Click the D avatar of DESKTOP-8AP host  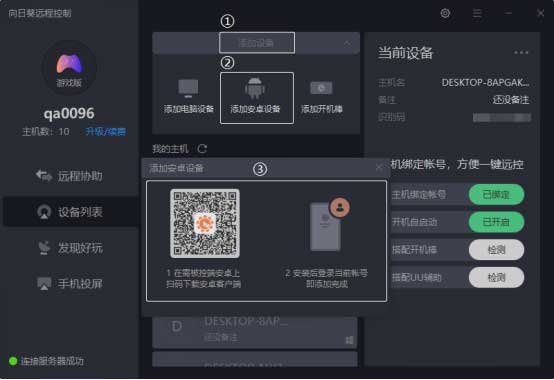[x=177, y=326]
